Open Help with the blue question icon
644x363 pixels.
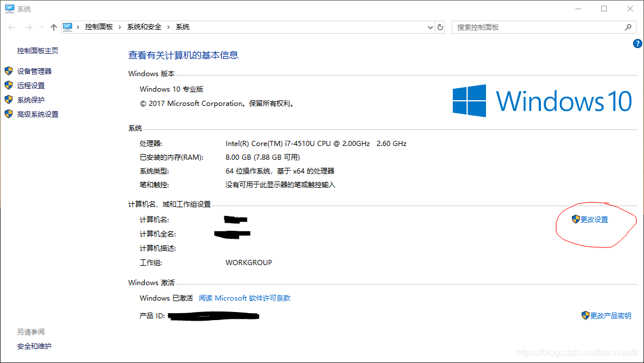pyautogui.click(x=638, y=44)
